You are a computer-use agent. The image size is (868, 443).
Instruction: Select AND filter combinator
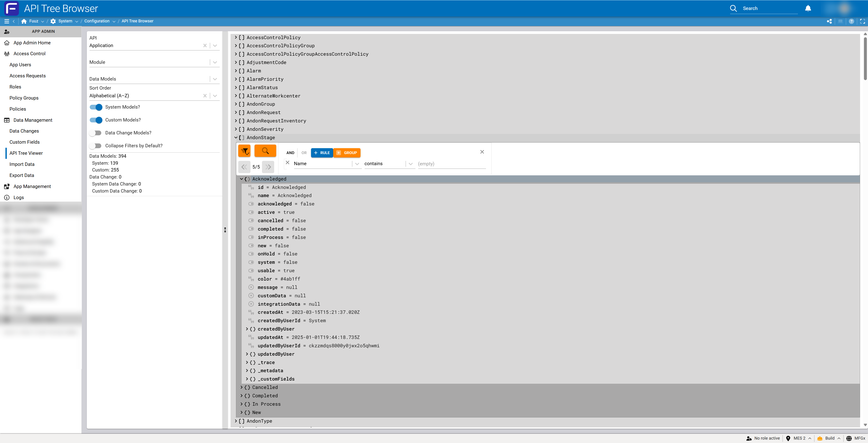click(290, 153)
